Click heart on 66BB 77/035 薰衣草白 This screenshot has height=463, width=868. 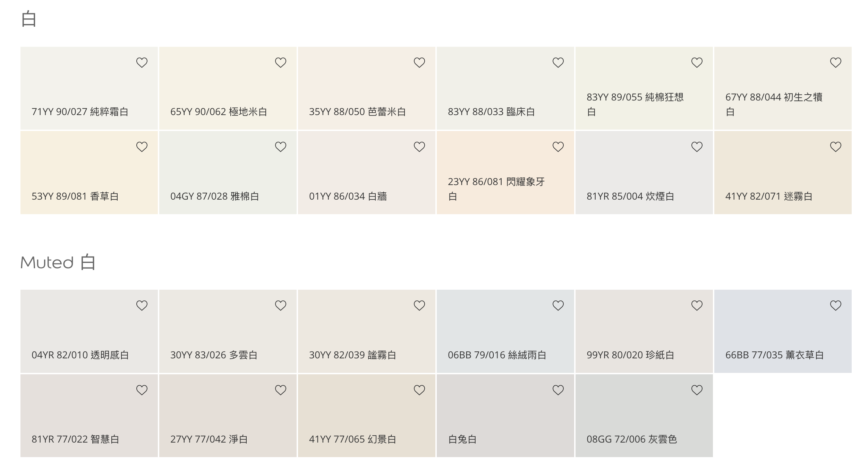coord(835,306)
